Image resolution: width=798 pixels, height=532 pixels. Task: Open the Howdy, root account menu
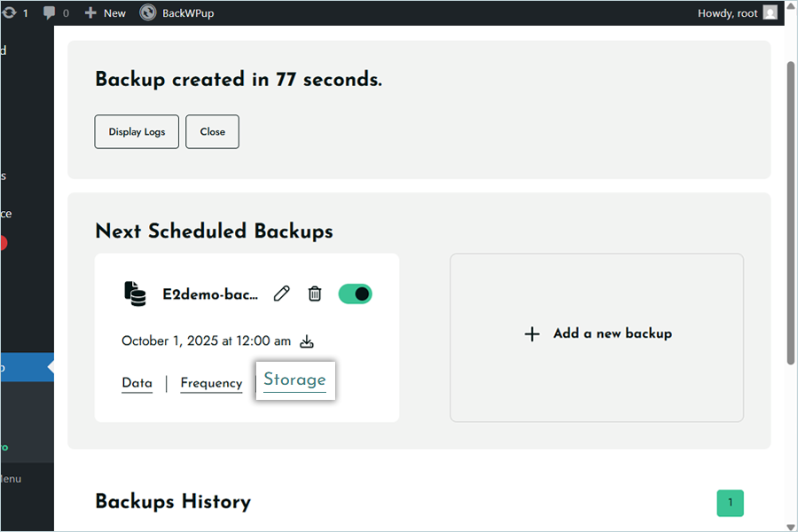click(x=737, y=13)
